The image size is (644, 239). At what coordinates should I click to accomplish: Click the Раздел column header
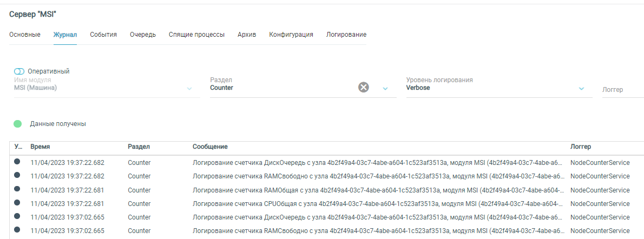139,147
